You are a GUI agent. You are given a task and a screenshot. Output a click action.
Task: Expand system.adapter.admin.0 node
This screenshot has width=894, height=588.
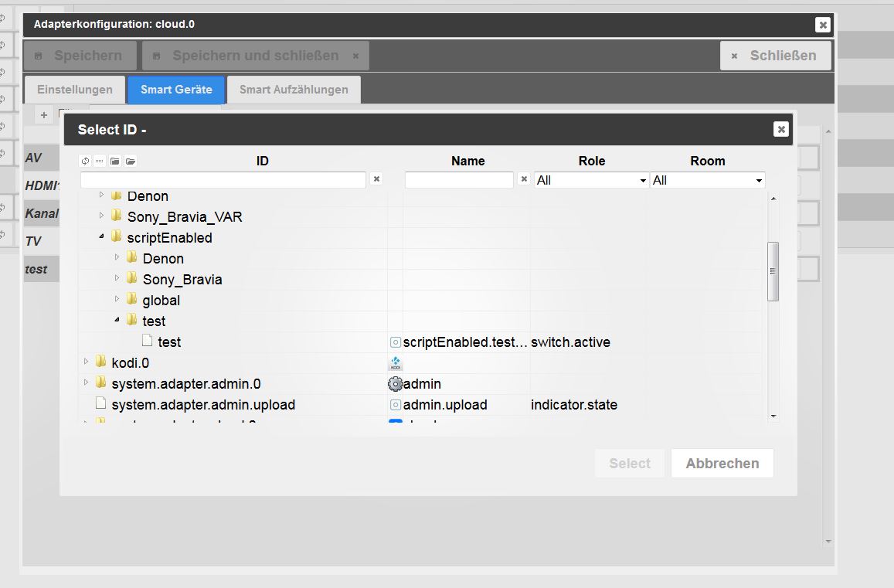point(86,382)
